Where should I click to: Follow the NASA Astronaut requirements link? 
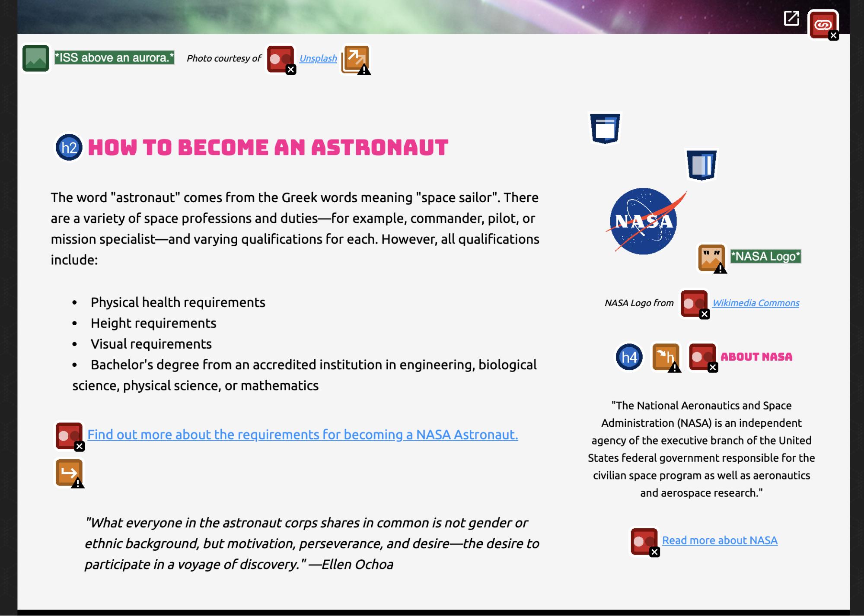coord(303,435)
